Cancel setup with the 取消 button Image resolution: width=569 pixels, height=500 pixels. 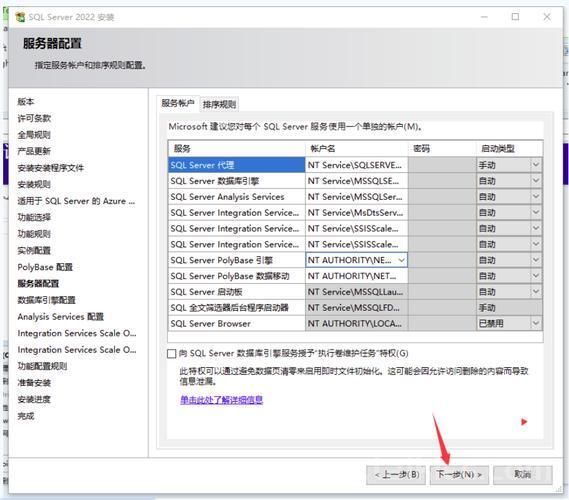click(523, 475)
